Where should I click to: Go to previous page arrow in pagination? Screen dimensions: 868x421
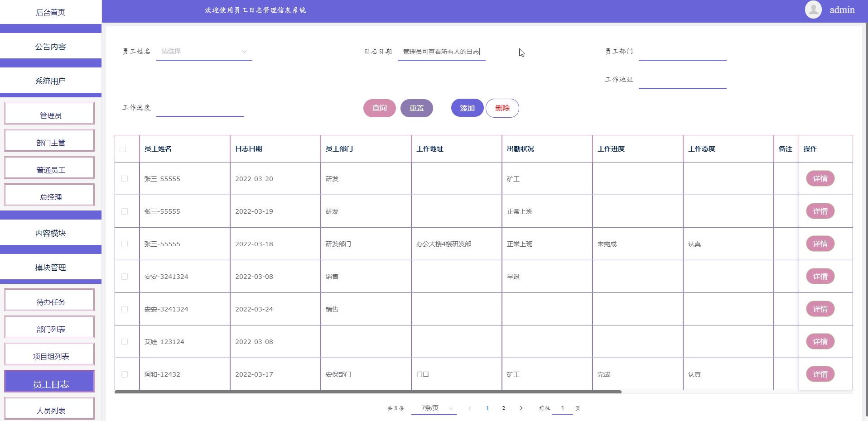tap(470, 408)
